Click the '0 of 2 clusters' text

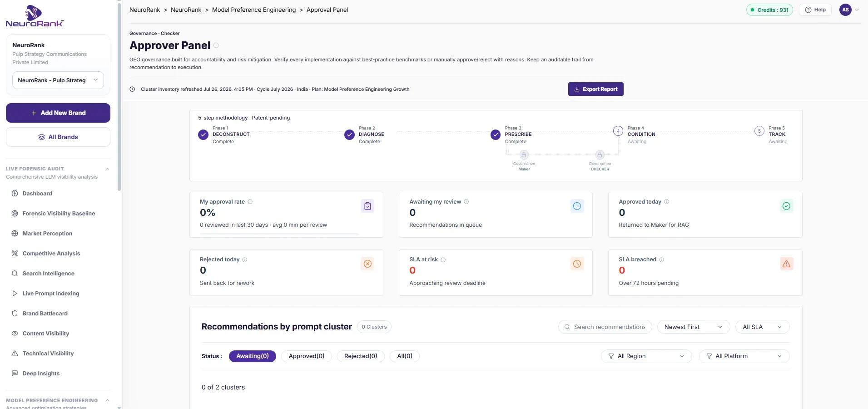223,388
